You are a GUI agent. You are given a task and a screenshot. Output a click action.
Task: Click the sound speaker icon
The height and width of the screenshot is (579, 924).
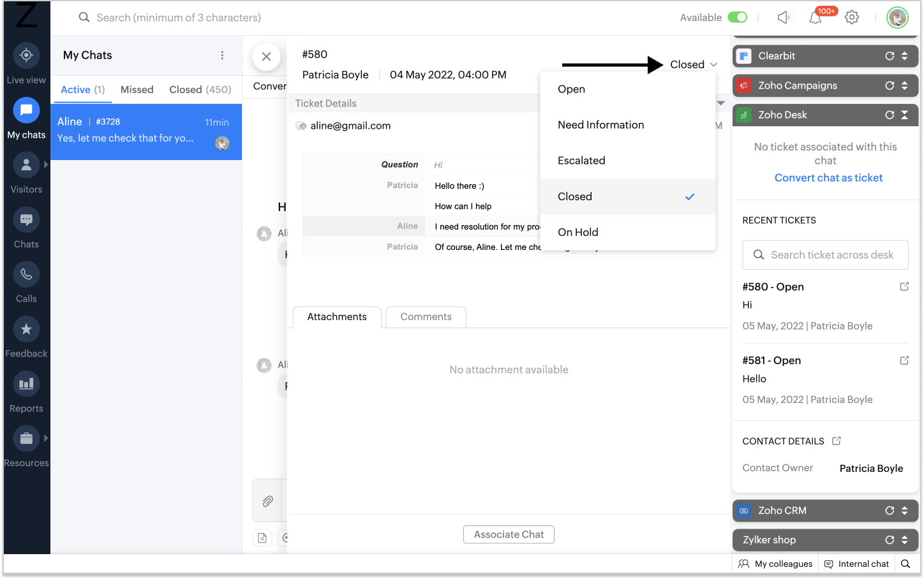[784, 18]
